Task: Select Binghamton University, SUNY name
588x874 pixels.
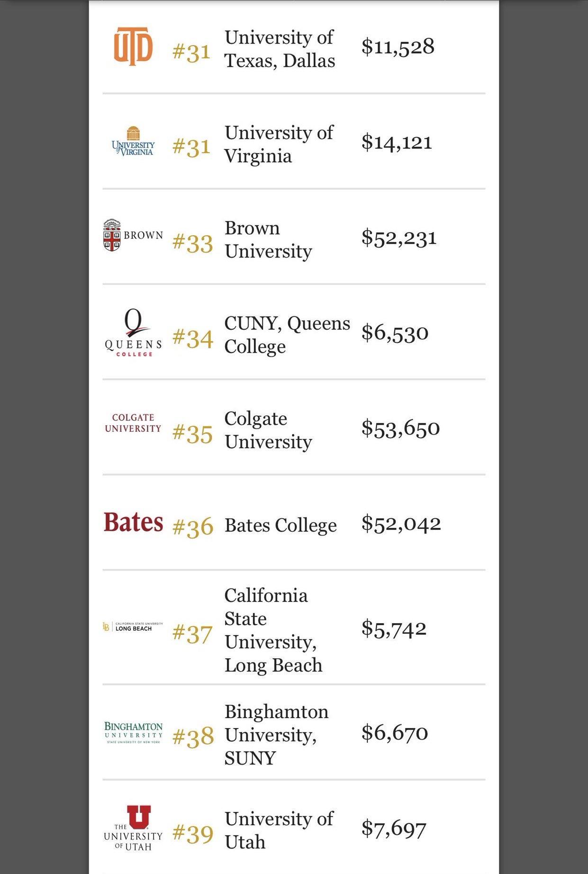Action: click(276, 735)
